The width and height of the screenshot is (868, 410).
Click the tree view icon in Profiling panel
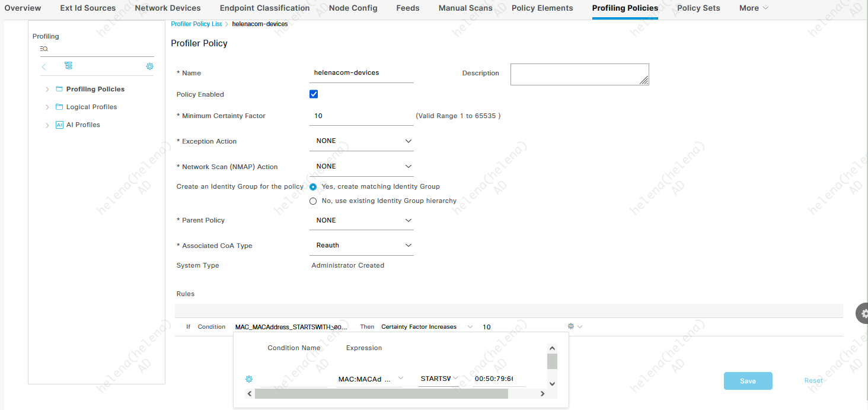[x=68, y=66]
